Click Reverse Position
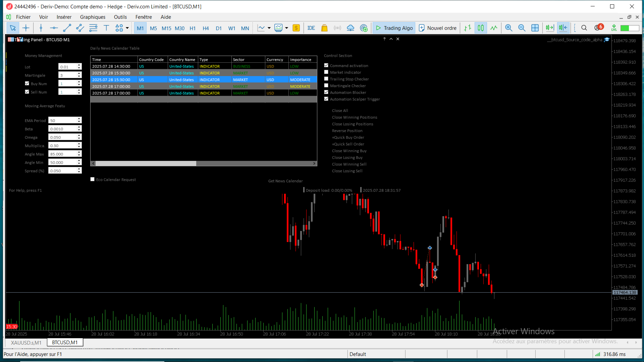This screenshot has height=362, width=644. 347,131
